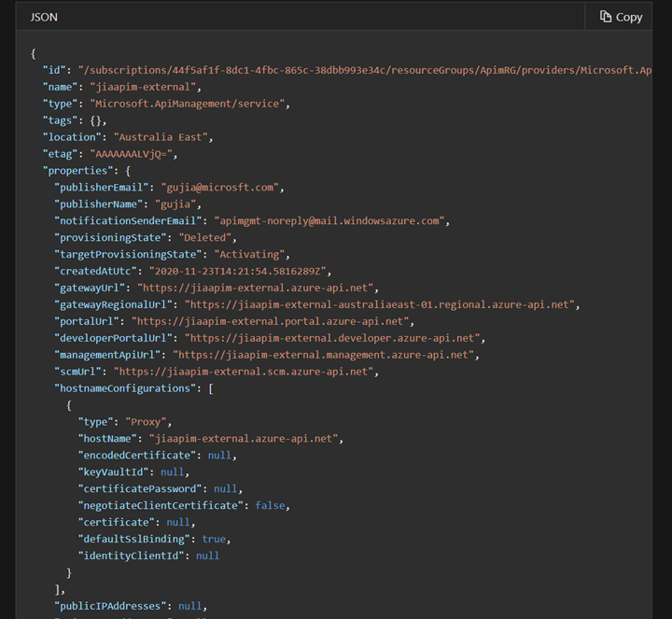Click the publisherEmail value gujia@microsft.com
Image resolution: width=672 pixels, height=619 pixels.
tap(221, 187)
